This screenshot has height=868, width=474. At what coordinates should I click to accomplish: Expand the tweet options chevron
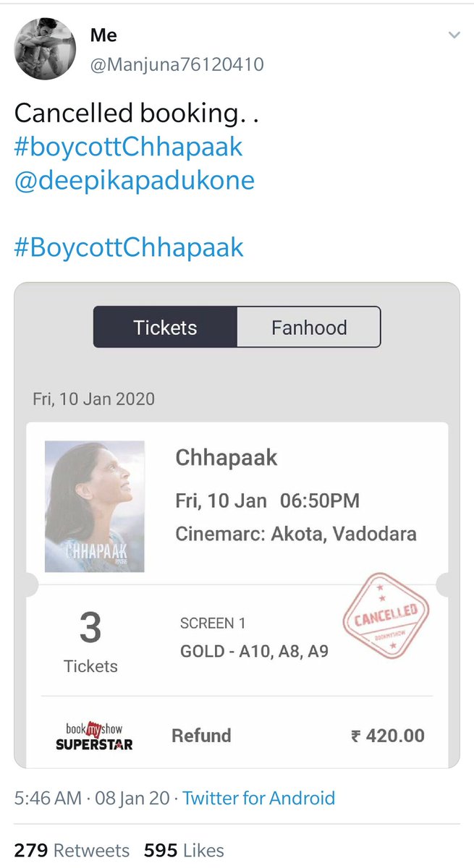coord(454,35)
